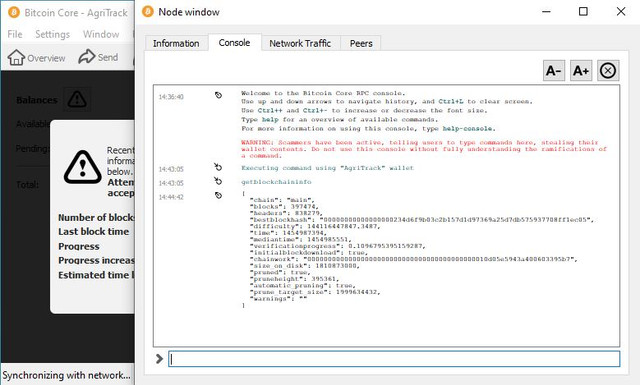Close the Node window
The height and width of the screenshot is (385, 640).
pos(621,11)
